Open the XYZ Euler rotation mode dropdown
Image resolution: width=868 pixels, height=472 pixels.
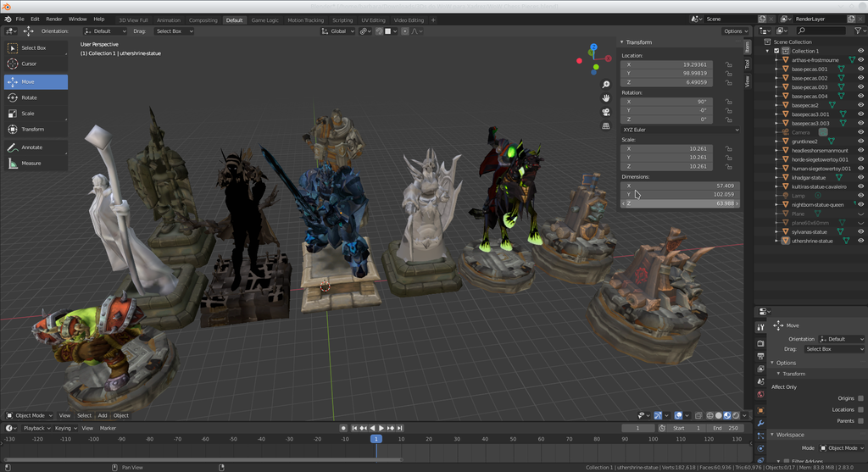[x=680, y=130]
